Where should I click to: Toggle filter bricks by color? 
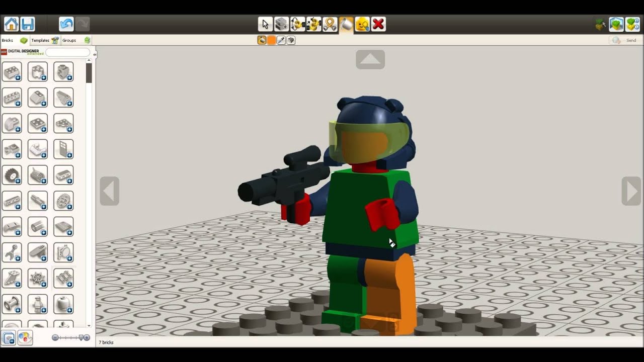coord(25,338)
